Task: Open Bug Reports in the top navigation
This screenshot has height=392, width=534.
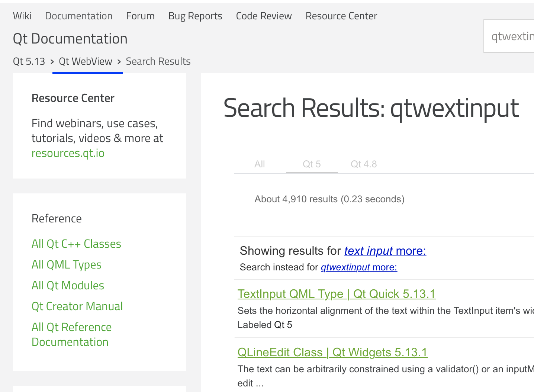Action: [x=195, y=16]
